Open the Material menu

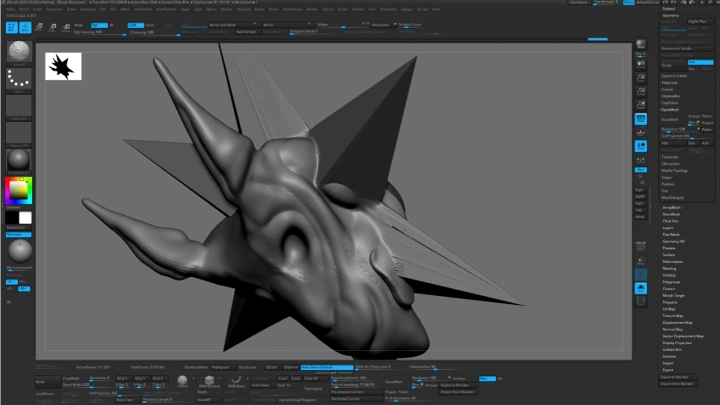tap(243, 9)
